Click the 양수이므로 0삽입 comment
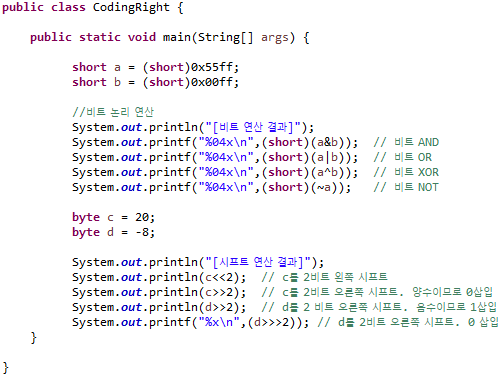The height and width of the screenshot is (378, 504). tap(452, 292)
